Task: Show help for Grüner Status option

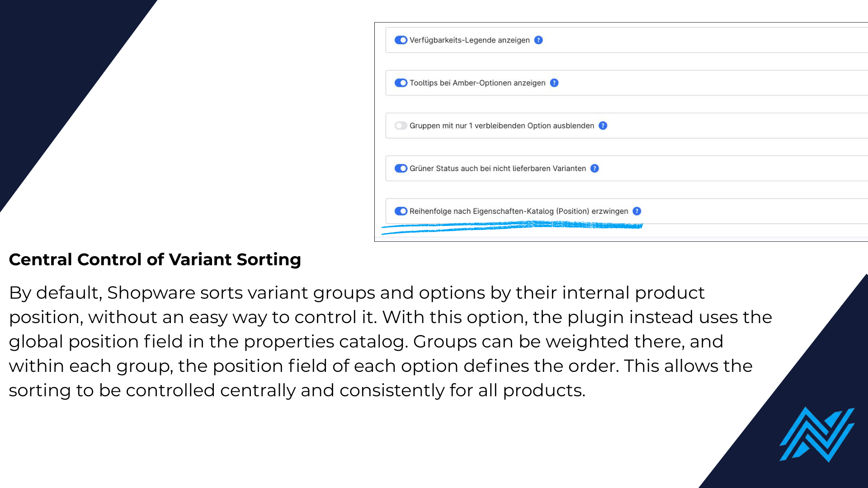Action: coord(595,169)
